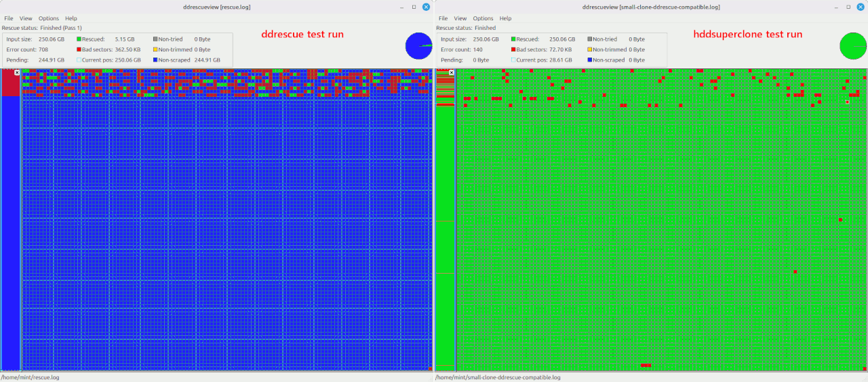Click the bad sectors value '72.70 KB'
The width and height of the screenshot is (868, 382).
560,49
